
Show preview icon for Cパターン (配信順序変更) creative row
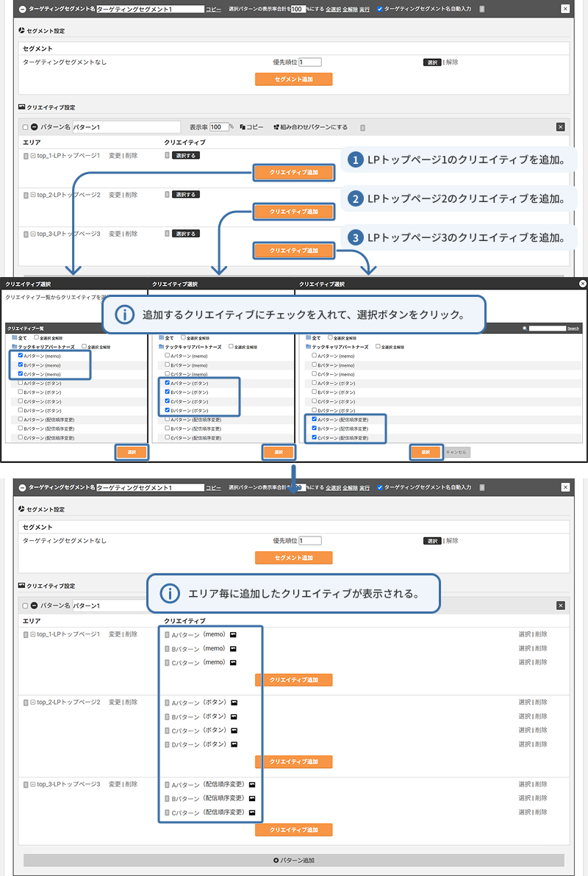pyautogui.click(x=252, y=813)
